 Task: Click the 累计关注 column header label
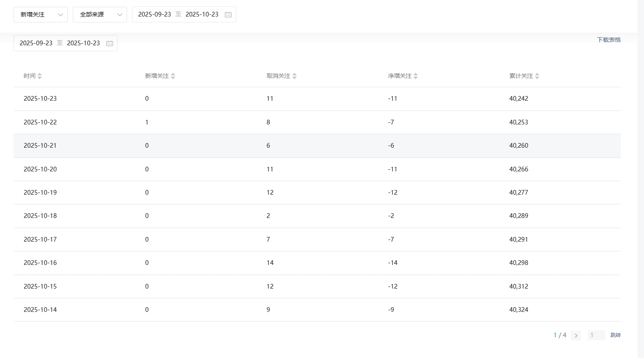[521, 76]
